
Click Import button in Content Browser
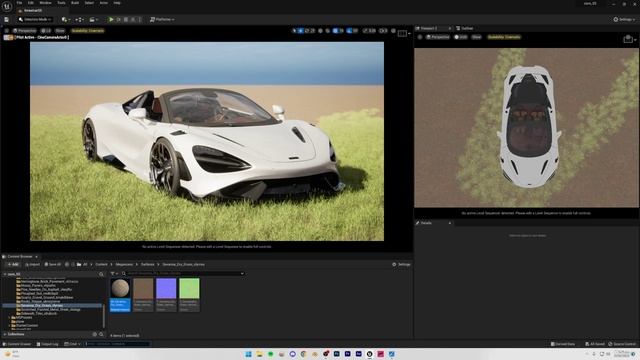point(32,264)
